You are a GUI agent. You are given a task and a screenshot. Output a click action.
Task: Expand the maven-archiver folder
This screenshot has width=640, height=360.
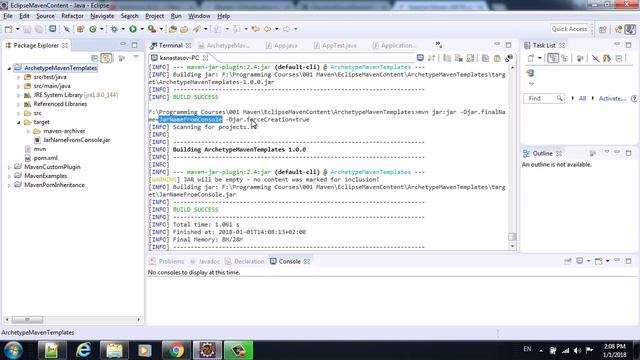click(x=29, y=131)
